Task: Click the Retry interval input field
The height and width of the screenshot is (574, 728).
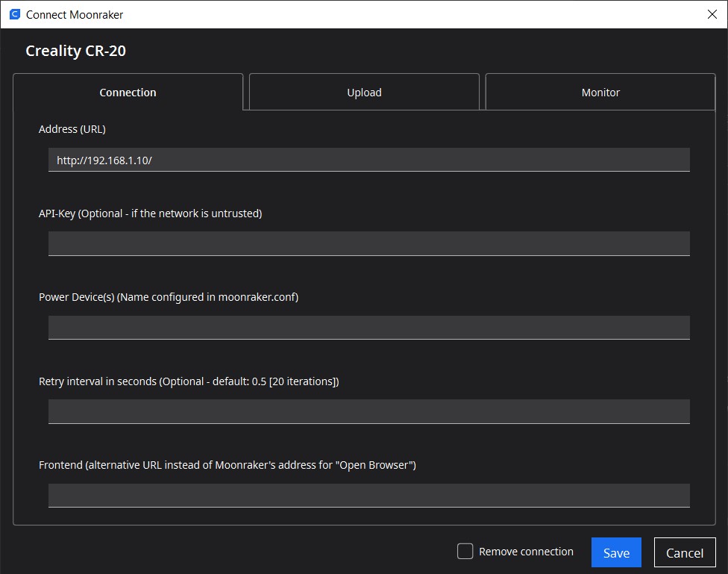Action: 368,411
